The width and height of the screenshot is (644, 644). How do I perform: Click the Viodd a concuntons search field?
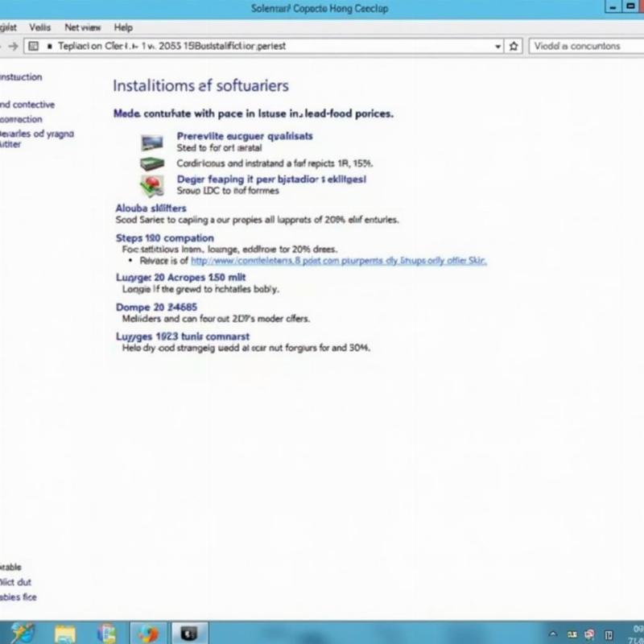click(584, 46)
